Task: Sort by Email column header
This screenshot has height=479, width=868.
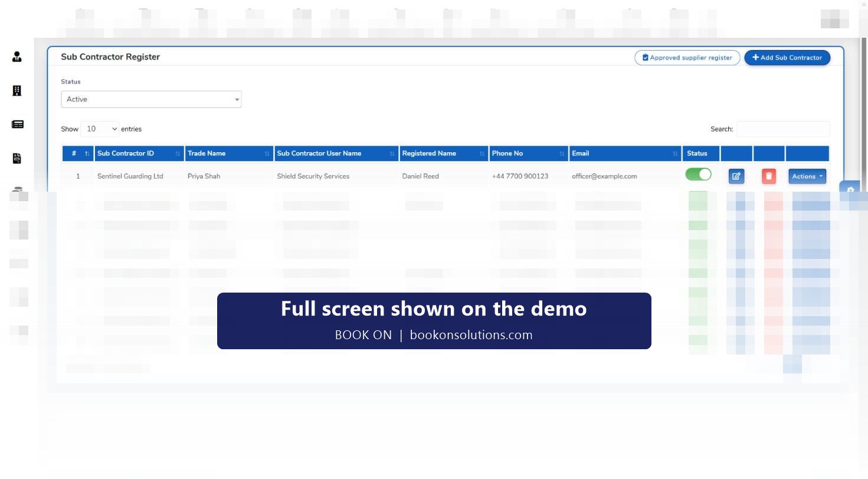Action: pyautogui.click(x=625, y=153)
